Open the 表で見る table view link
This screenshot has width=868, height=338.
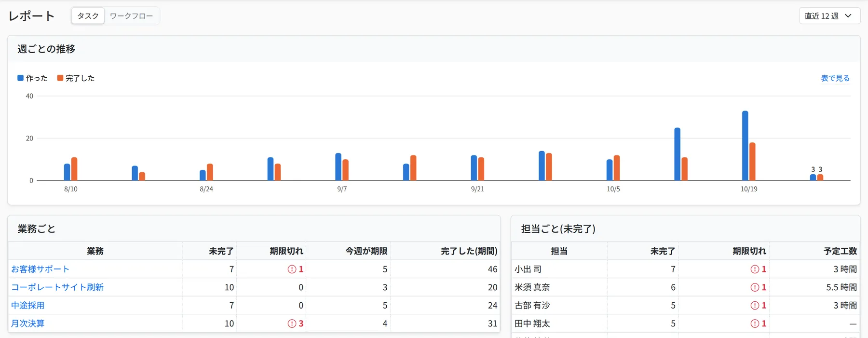[835, 78]
